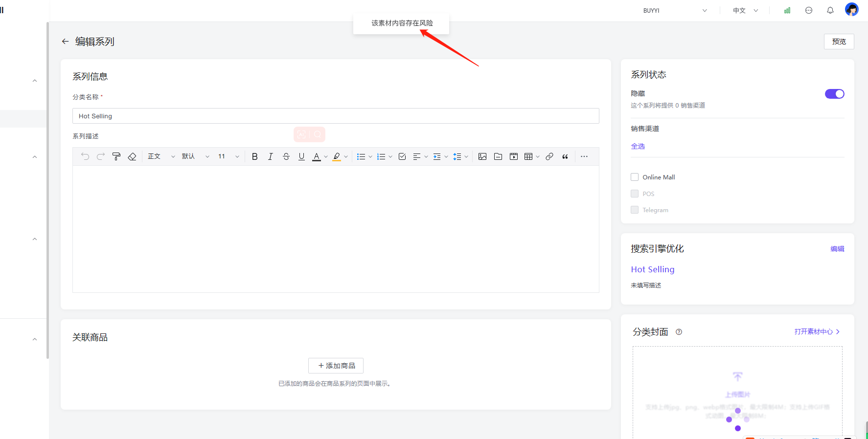Insert an image into the description
The image size is (868, 439).
[482, 156]
